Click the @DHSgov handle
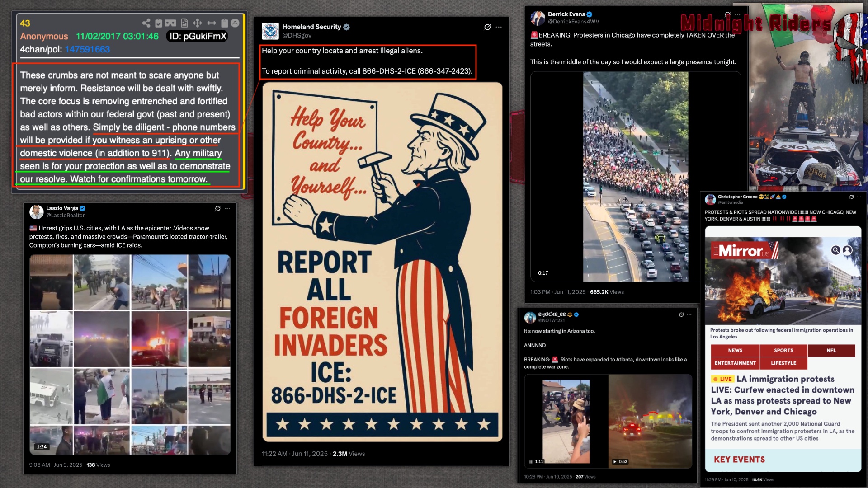Viewport: 868px width, 488px height. pyautogui.click(x=297, y=35)
